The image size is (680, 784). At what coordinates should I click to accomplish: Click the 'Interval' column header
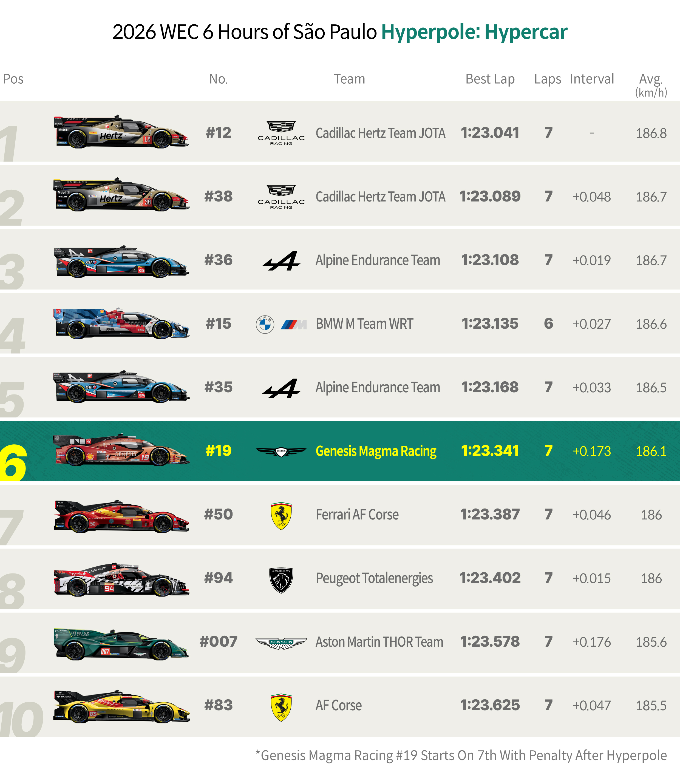(x=592, y=79)
